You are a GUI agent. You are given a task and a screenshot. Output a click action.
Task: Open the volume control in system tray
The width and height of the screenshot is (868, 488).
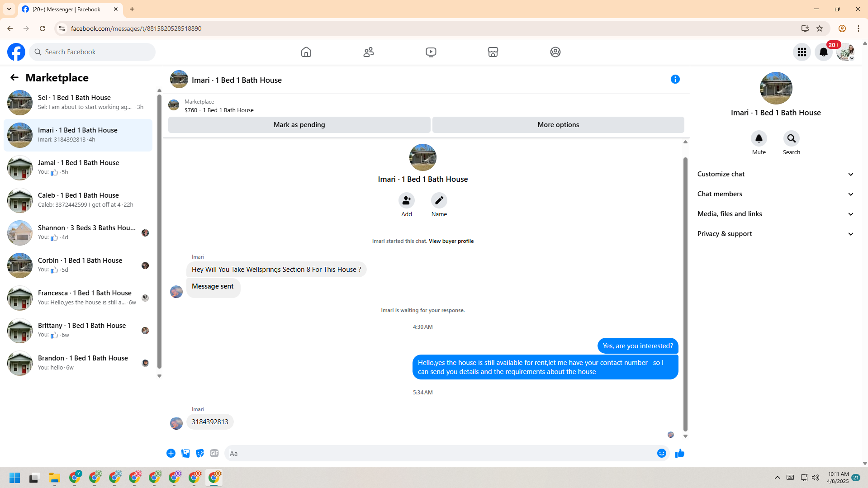(x=816, y=478)
